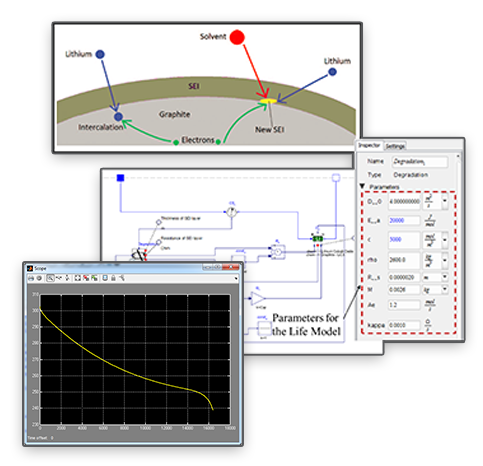This screenshot has width=483, height=466.
Task: Click the restore axes settings icon
Action: pos(94,278)
